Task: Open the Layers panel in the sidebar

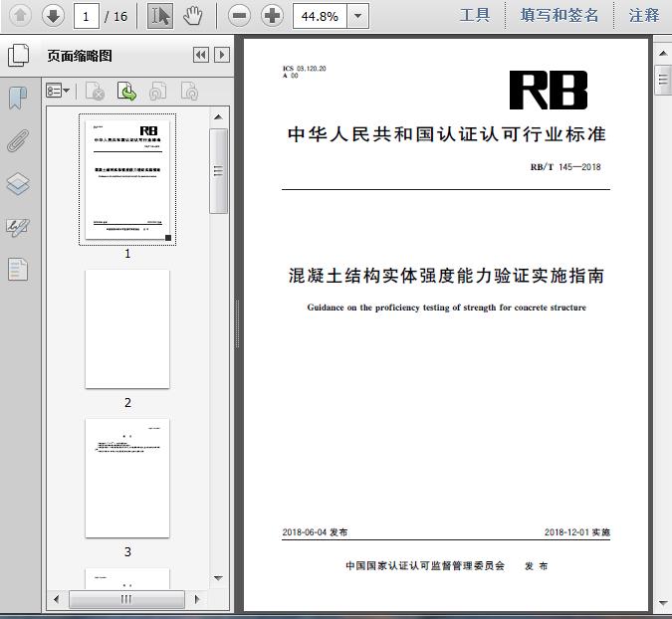Action: (18, 183)
